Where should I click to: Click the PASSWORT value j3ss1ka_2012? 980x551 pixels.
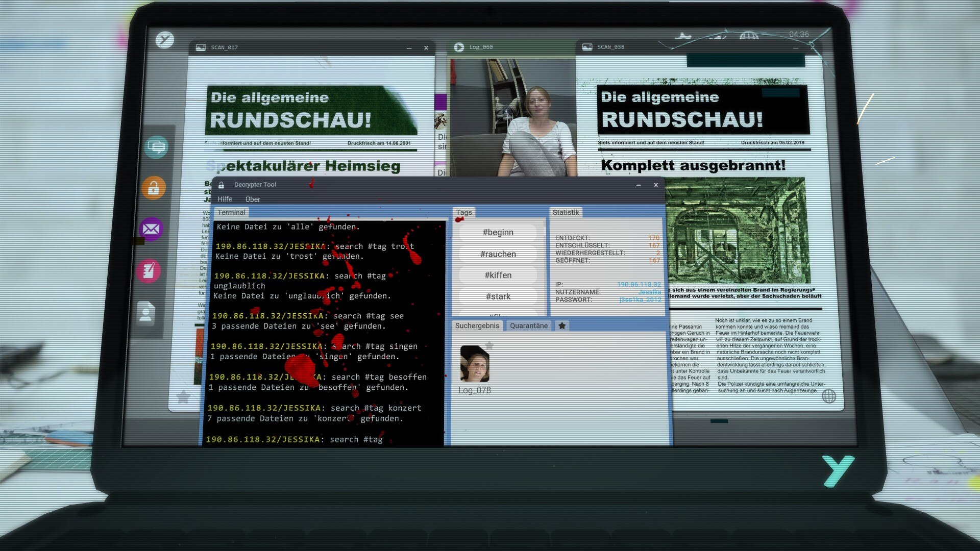[640, 299]
